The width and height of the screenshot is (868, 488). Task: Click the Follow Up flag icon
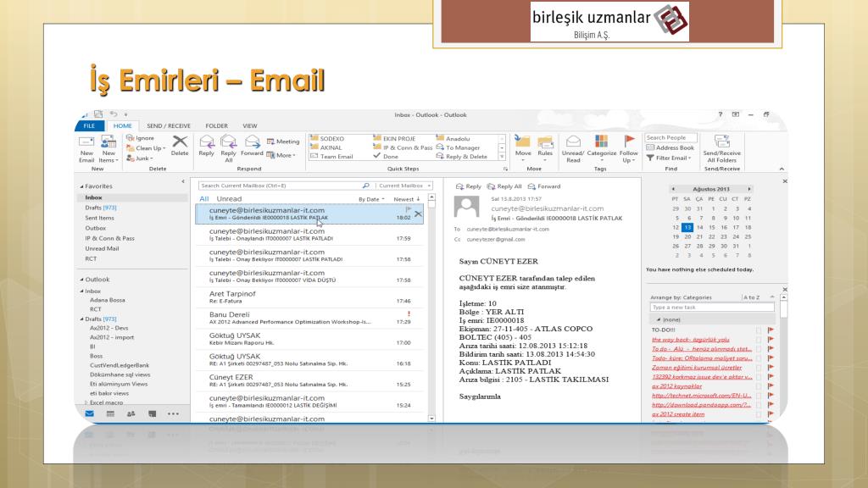[629, 141]
